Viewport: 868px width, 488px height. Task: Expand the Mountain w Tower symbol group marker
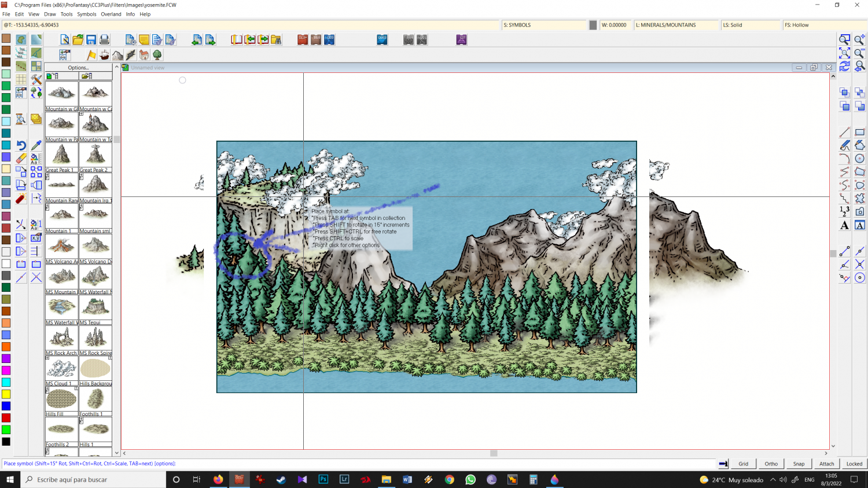coord(81,114)
